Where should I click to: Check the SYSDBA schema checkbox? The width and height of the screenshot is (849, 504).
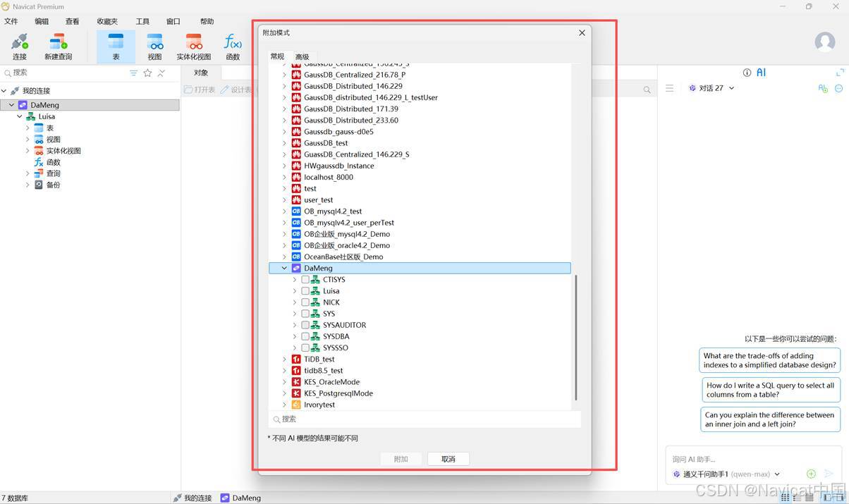click(x=305, y=336)
